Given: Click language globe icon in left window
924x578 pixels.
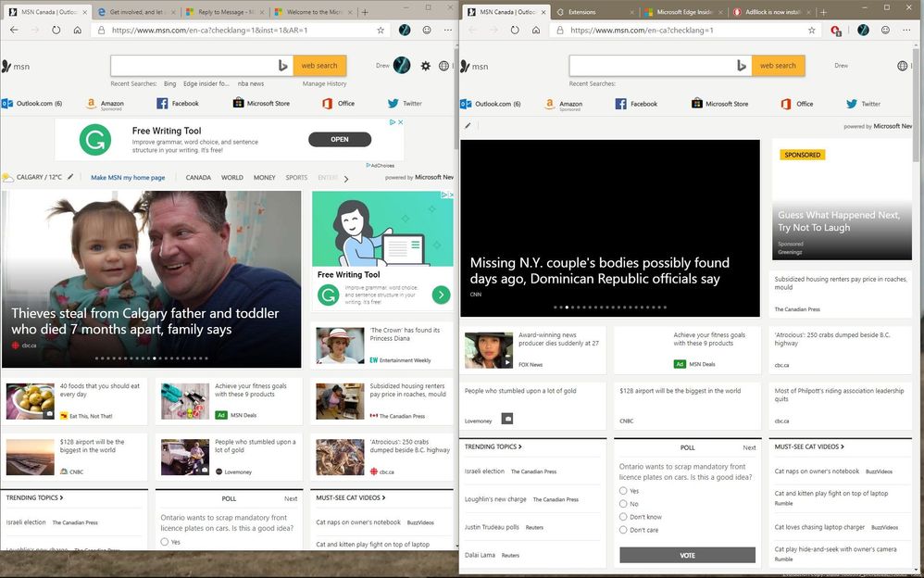Looking at the screenshot, I should 443,66.
